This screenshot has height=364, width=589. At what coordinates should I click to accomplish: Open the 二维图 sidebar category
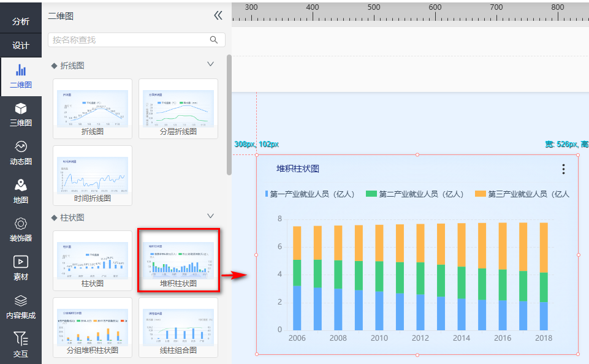pos(21,77)
